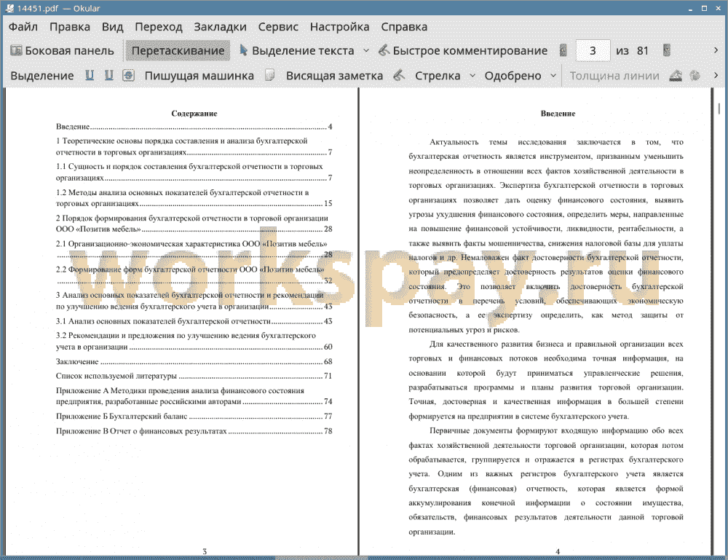Activate the Перетаскивание browse mode
This screenshot has width=728, height=560.
[178, 51]
